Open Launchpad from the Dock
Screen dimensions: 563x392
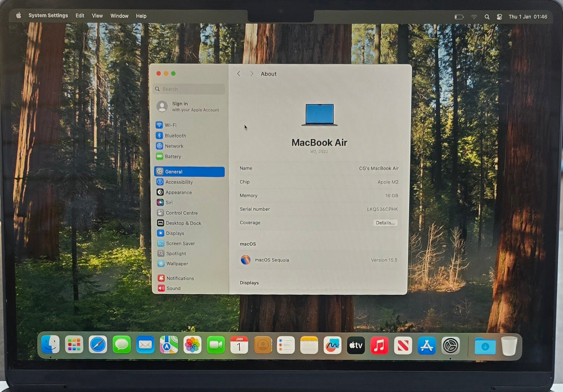(x=74, y=345)
